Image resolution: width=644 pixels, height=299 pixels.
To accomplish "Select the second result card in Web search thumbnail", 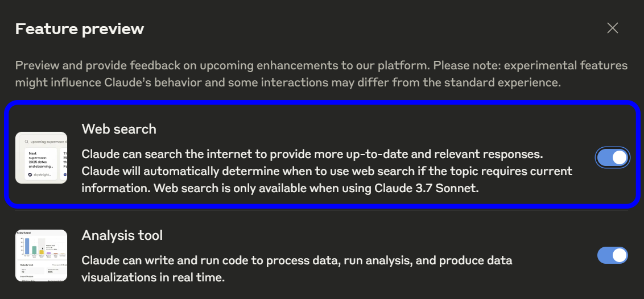I will (64, 164).
